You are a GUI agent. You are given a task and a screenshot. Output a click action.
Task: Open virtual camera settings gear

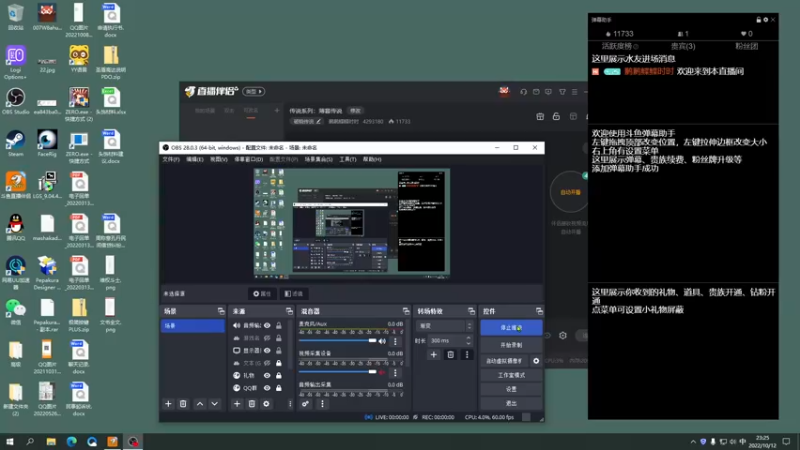tap(536, 361)
